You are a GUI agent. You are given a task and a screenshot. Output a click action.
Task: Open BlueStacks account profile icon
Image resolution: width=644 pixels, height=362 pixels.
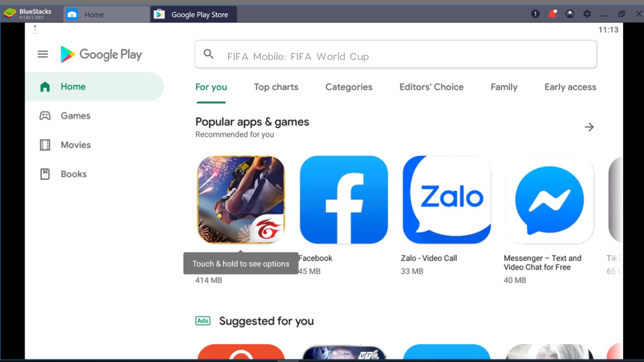click(x=570, y=14)
